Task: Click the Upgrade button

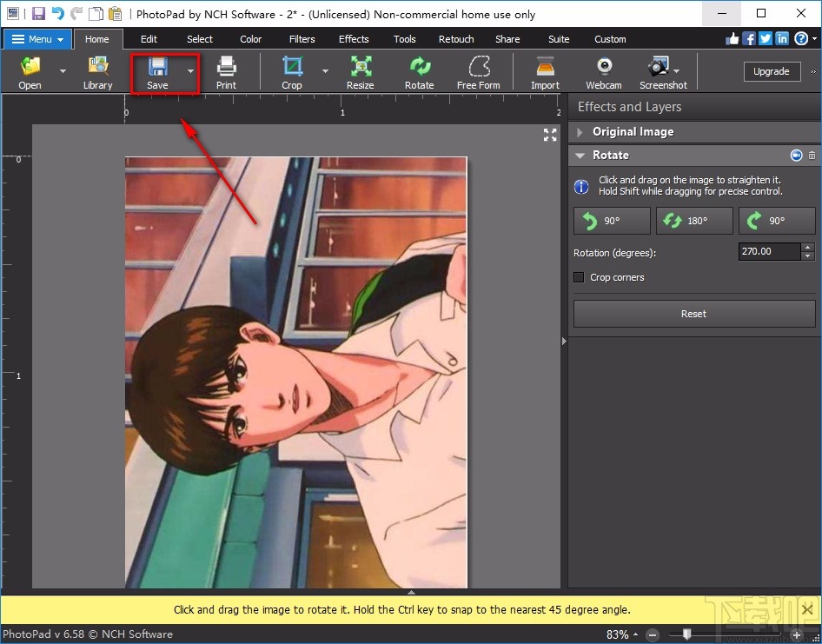Action: (771, 71)
